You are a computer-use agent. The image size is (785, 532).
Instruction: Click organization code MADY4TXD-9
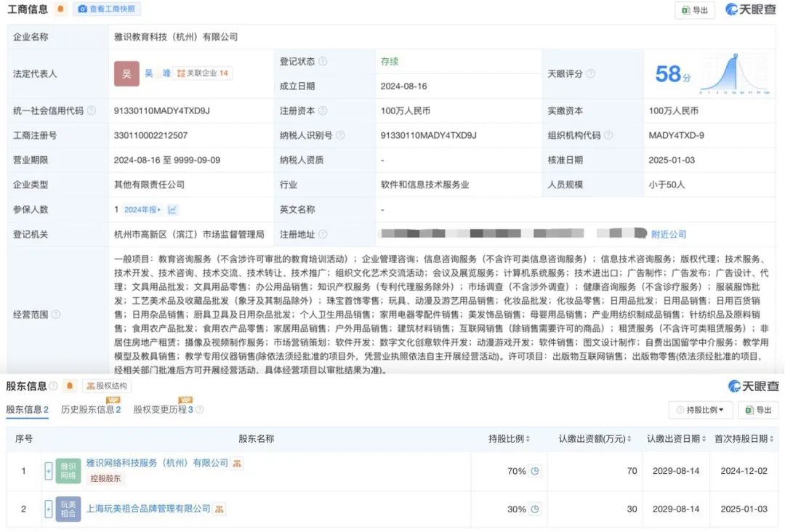click(677, 135)
